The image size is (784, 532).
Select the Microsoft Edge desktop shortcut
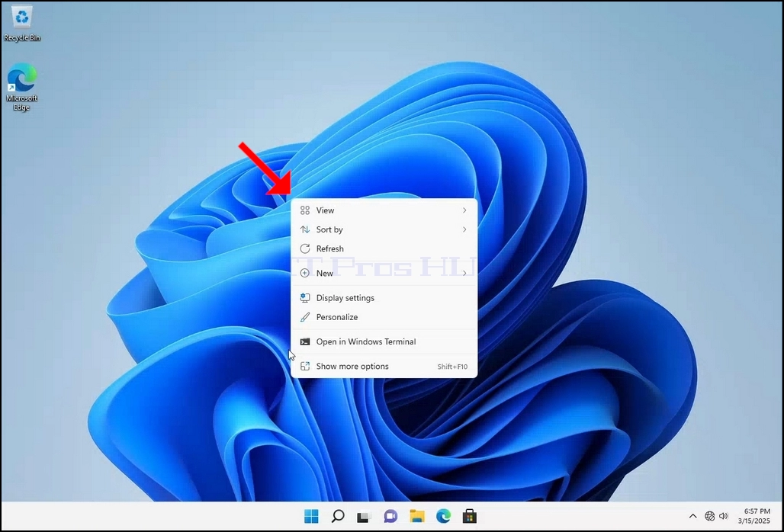(x=21, y=86)
